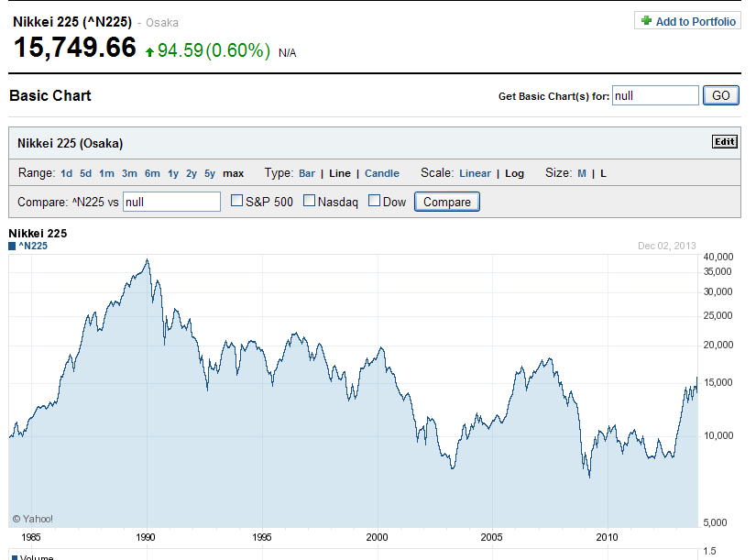Click the green plus Add to Portfolio icon
The height and width of the screenshot is (560, 756).
[x=646, y=21]
